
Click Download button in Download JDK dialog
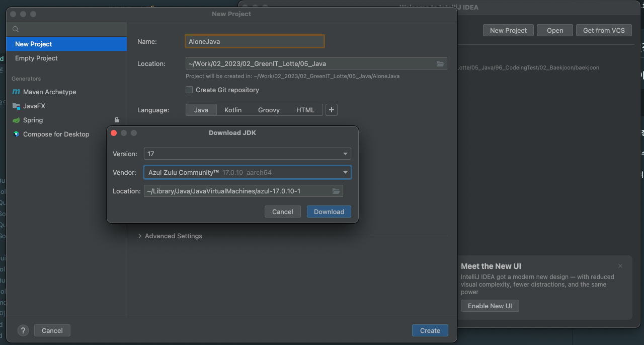click(x=329, y=212)
